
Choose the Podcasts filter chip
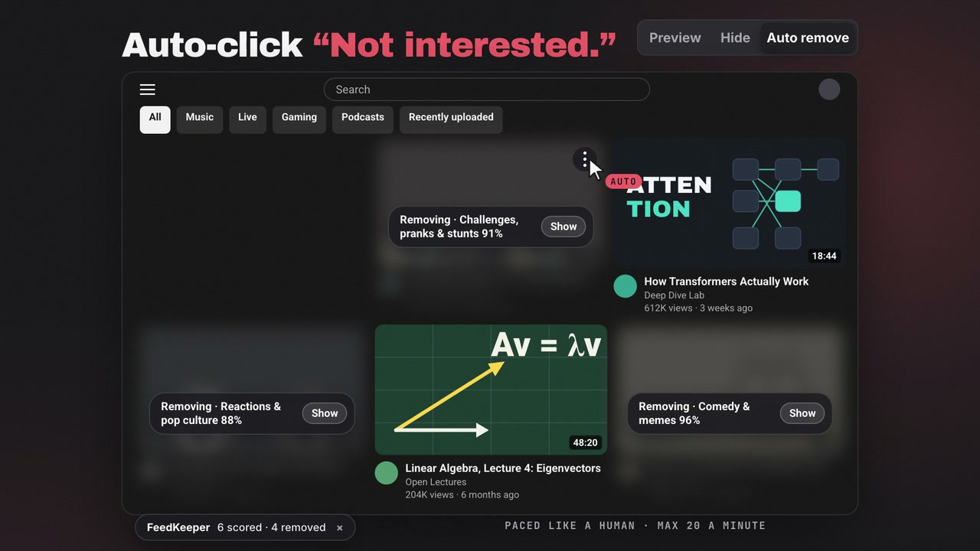[x=363, y=119]
